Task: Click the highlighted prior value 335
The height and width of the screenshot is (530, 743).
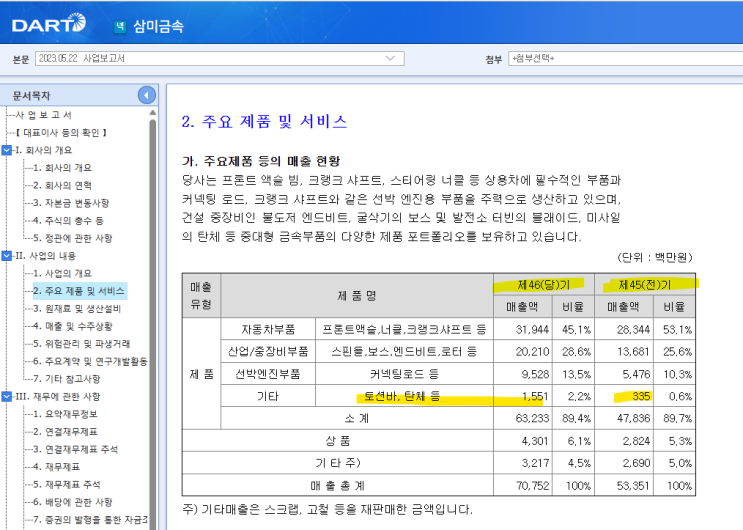Action: pos(641,396)
